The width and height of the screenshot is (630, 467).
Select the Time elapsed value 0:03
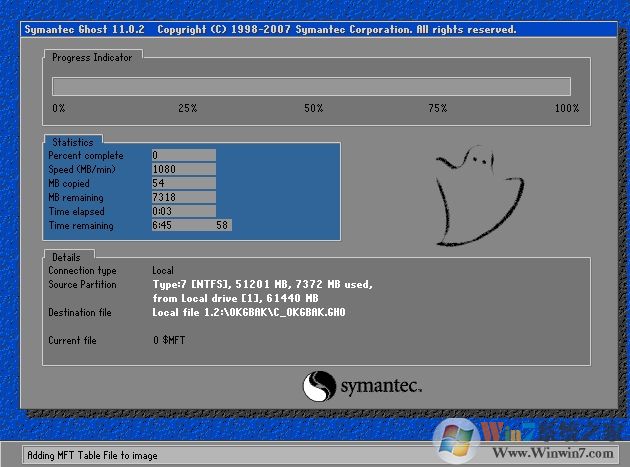pos(183,212)
